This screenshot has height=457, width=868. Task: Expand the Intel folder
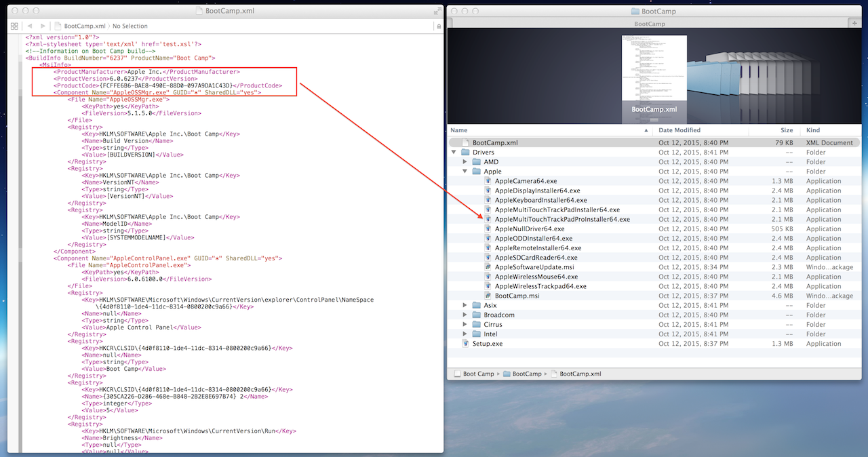click(x=465, y=334)
